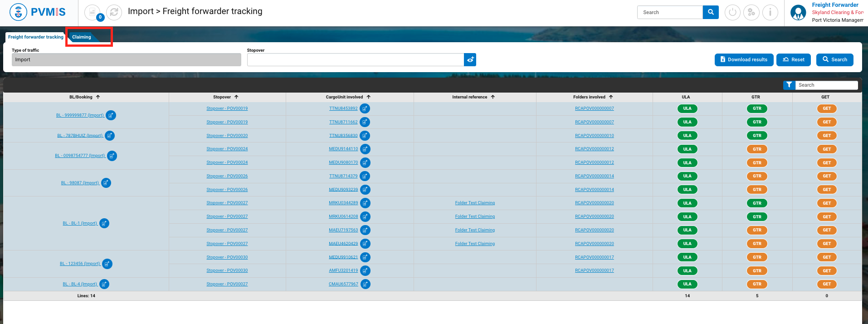Click the table Search input field
Image resolution: width=868 pixels, height=324 pixels.
tap(826, 85)
